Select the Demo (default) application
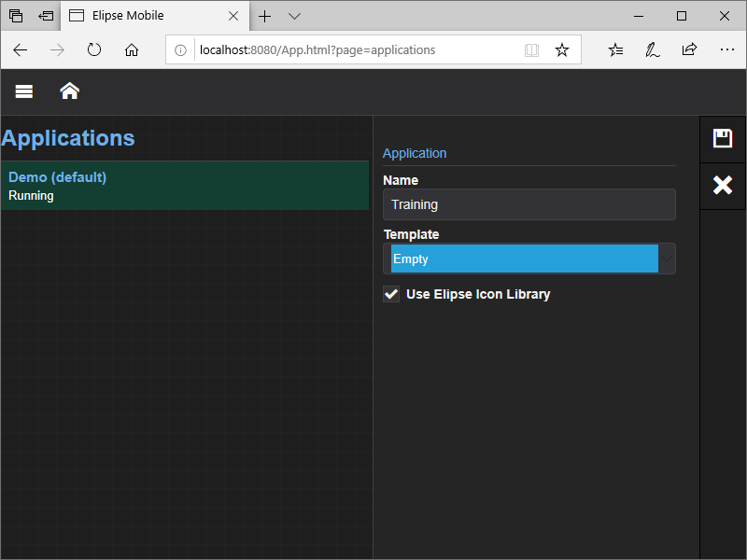 pos(185,186)
